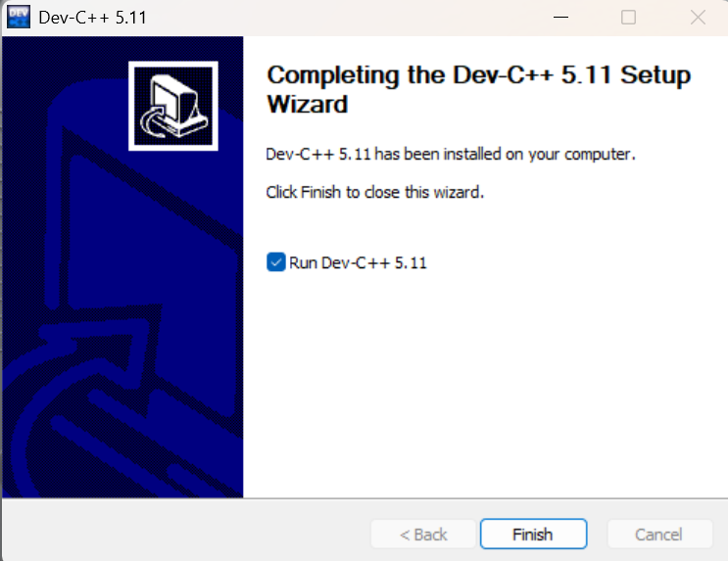Image resolution: width=728 pixels, height=561 pixels.
Task: Click the Dev-C++ icon in title bar
Action: coord(19,18)
